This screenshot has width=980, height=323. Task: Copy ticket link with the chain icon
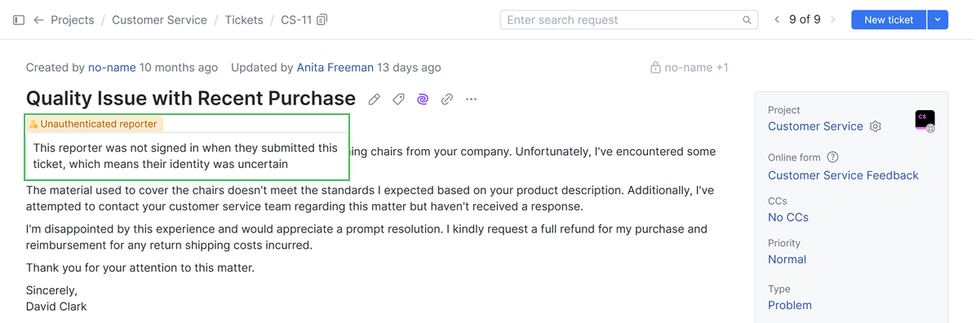point(447,100)
